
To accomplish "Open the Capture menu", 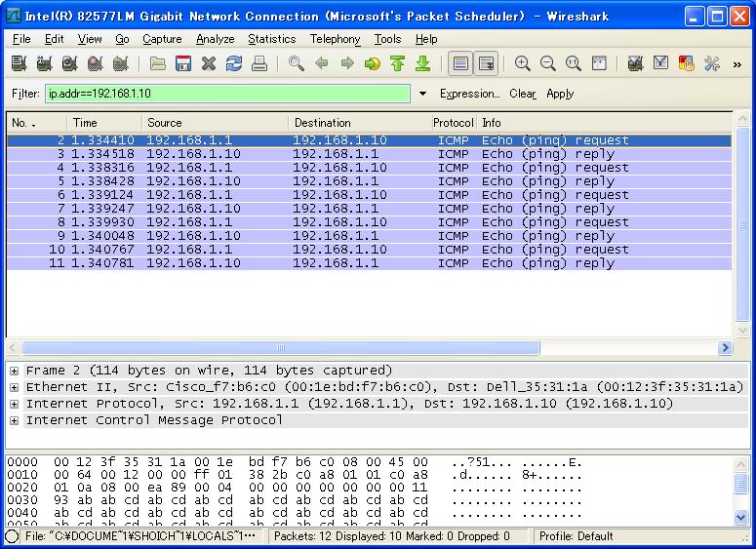I will pyautogui.click(x=162, y=39).
